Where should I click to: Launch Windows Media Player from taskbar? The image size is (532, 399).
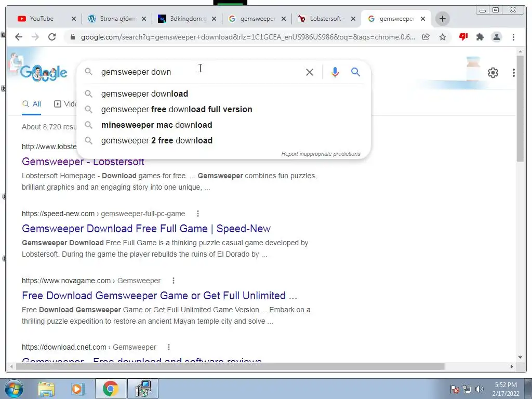[x=77, y=389]
